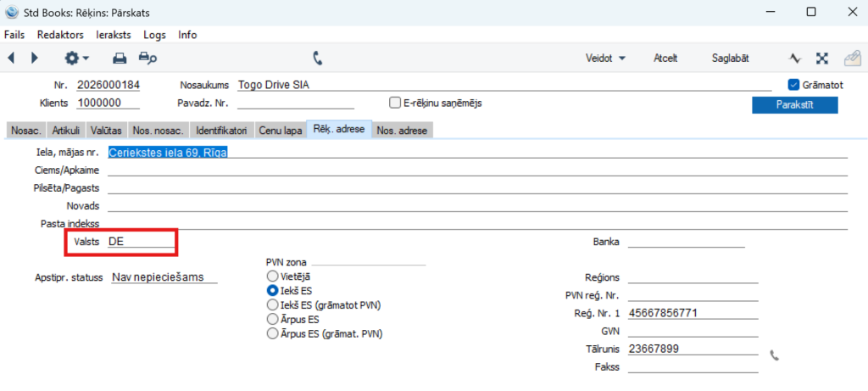Click the Saglabāt button

coord(730,59)
